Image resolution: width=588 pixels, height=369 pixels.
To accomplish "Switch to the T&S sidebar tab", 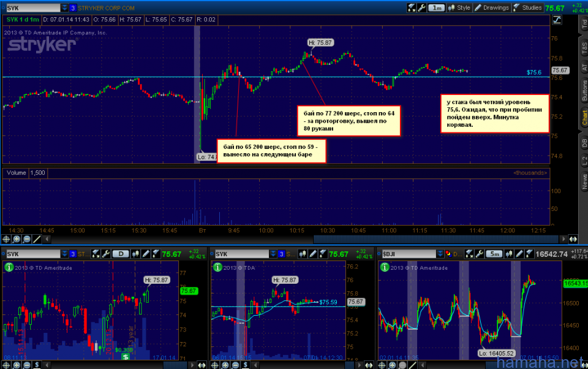I will click(584, 48).
